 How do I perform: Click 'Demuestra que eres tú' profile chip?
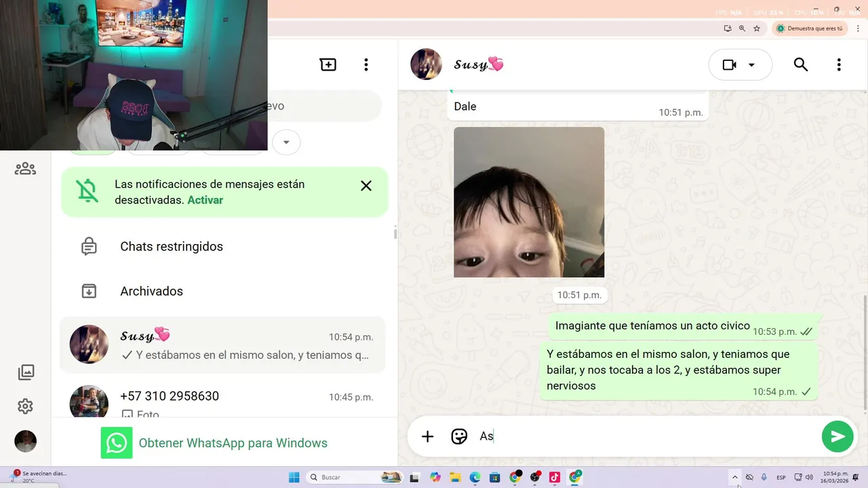coord(810,28)
